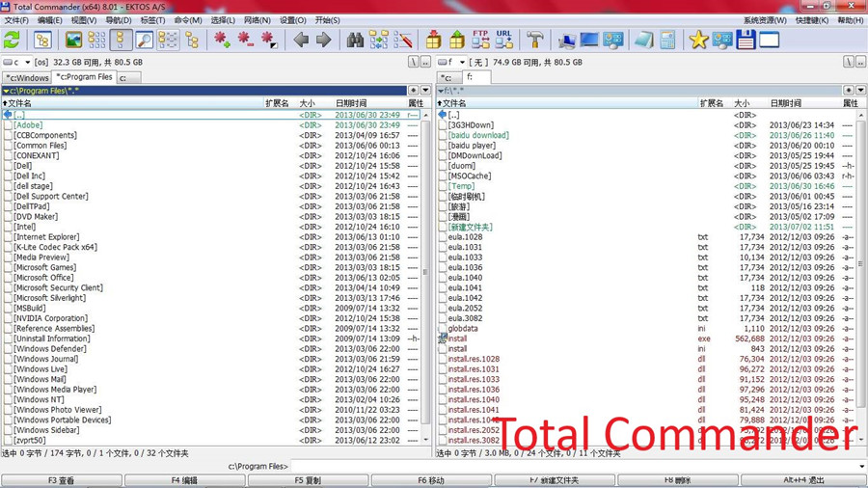This screenshot has width=868, height=488.
Task: Open file search with binoculars icon
Action: tap(355, 40)
